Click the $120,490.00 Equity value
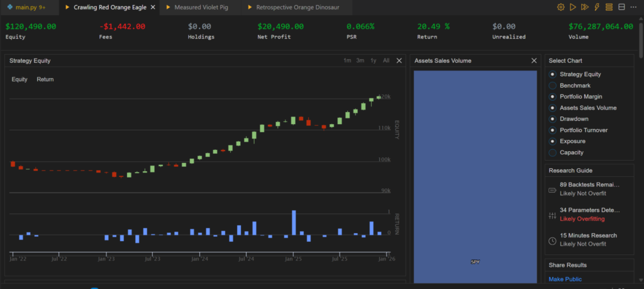The width and height of the screenshot is (644, 289). point(31,26)
